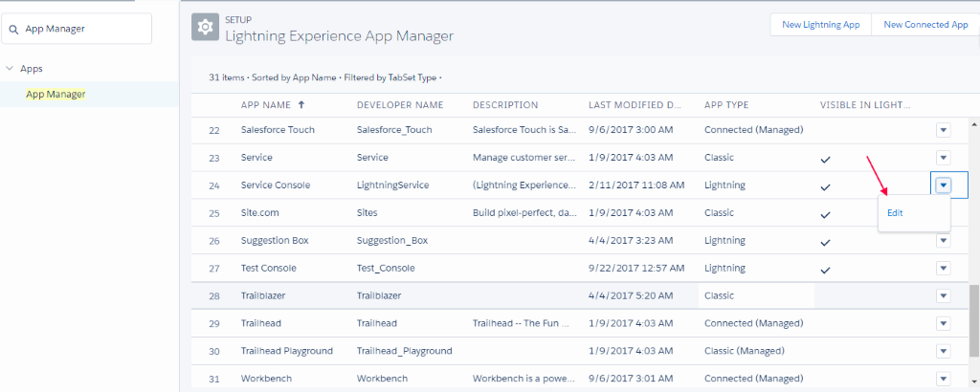Open the row actions arrow for Service
980x392 pixels.
tap(943, 158)
